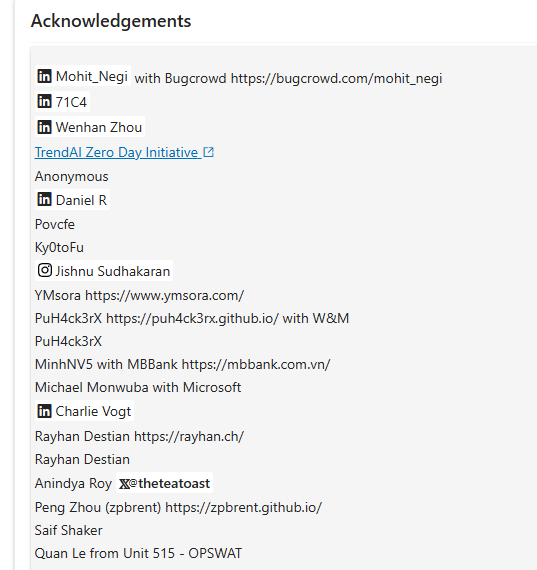Open Charlie Vogt's profile name link
537x570 pixels.
pyautogui.click(x=93, y=412)
